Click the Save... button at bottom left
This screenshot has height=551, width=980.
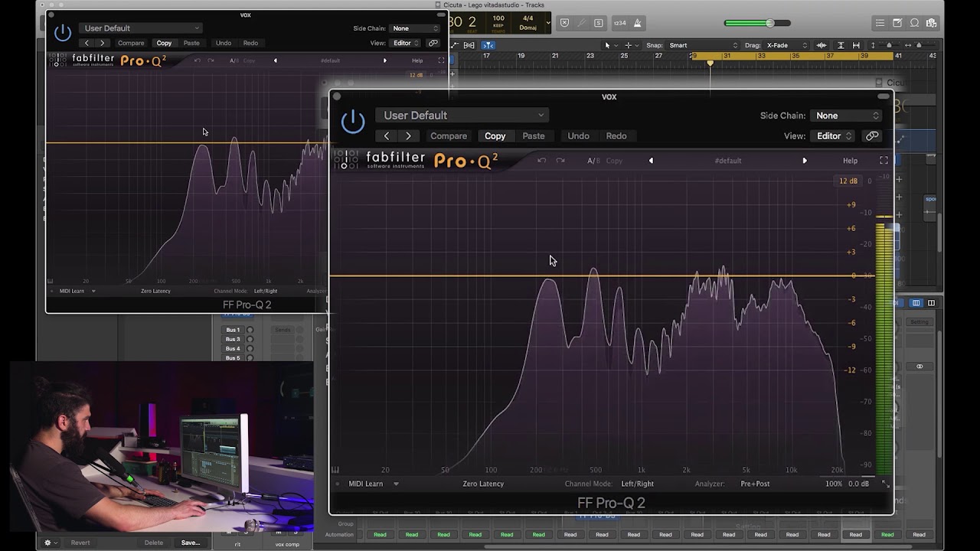(x=191, y=543)
